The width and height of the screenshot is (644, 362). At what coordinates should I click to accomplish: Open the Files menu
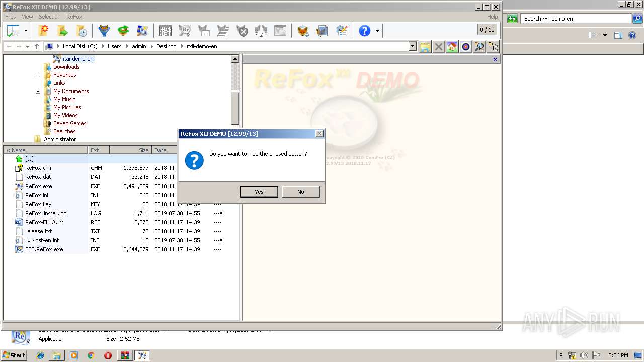pos(11,17)
